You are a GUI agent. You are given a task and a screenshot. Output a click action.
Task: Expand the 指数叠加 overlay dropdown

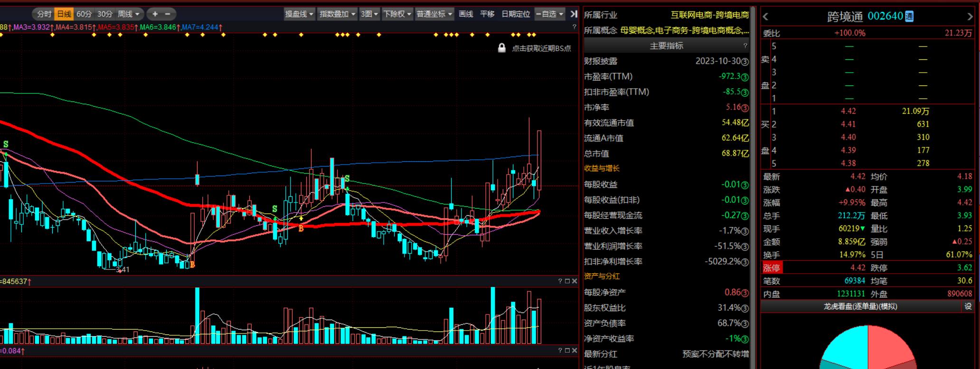click(337, 14)
